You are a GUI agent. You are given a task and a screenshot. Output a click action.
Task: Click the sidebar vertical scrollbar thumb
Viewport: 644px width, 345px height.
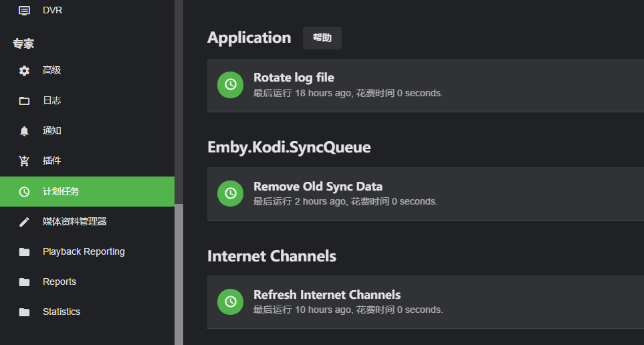pyautogui.click(x=179, y=274)
